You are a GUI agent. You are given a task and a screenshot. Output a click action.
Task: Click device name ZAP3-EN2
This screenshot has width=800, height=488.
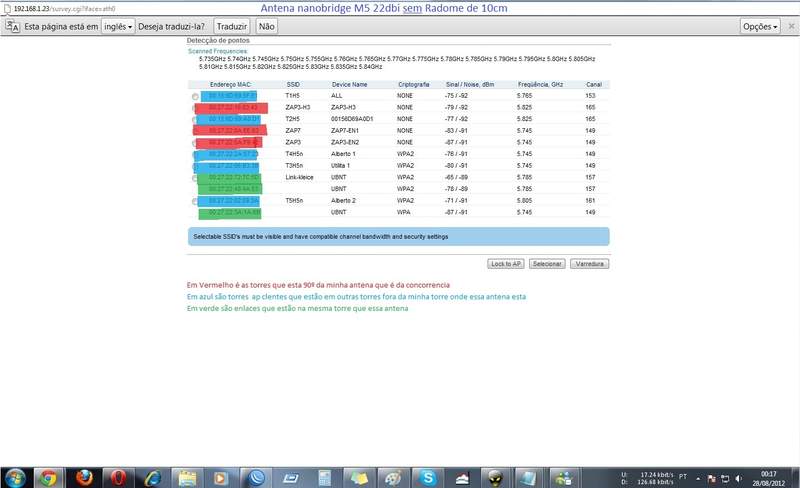[x=345, y=142]
